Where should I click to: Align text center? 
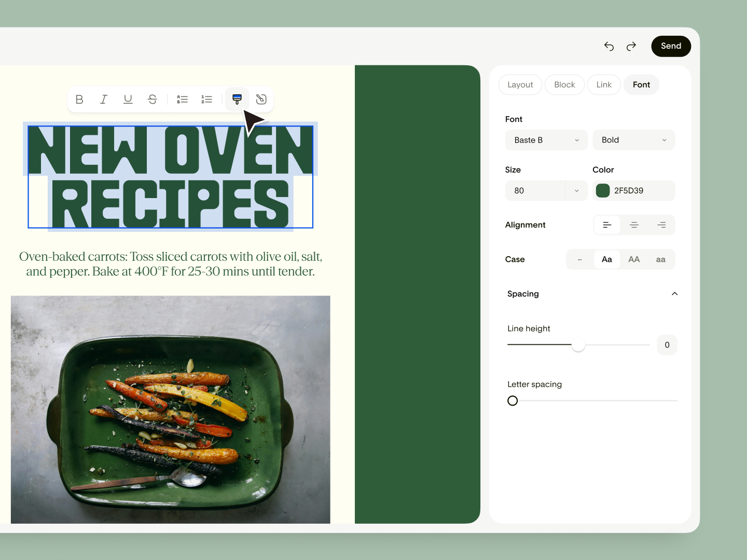click(634, 225)
